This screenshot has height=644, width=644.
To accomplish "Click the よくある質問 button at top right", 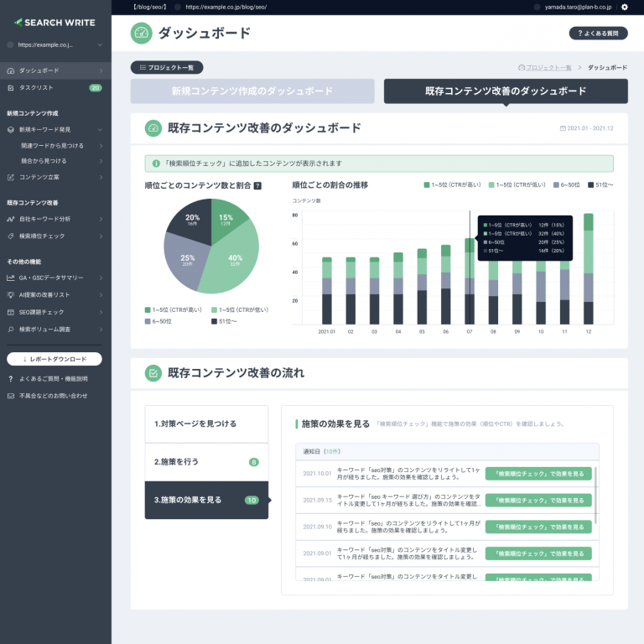I will click(x=598, y=34).
